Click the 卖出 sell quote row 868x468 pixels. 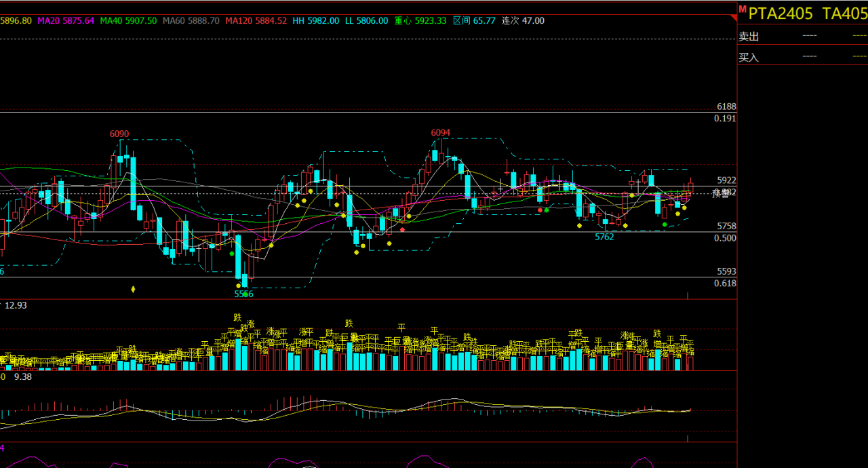click(x=803, y=36)
